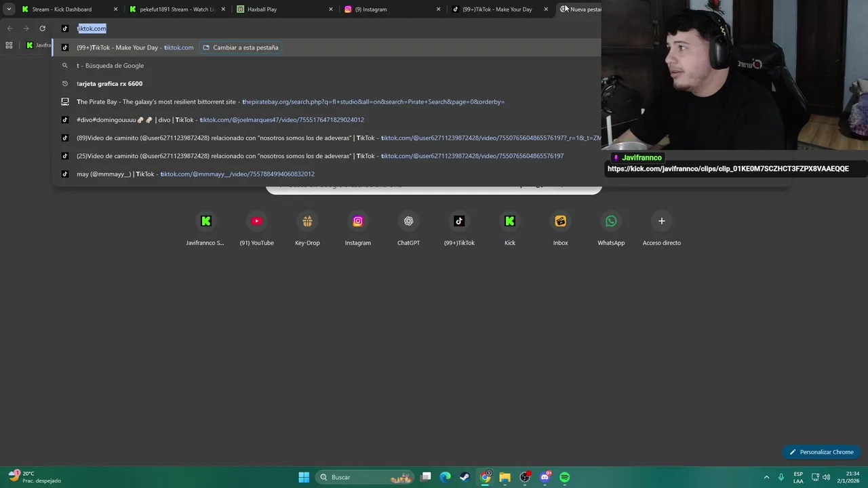This screenshot has width=868, height=488.
Task: Open the ESP LAA language switcher
Action: pos(798,477)
